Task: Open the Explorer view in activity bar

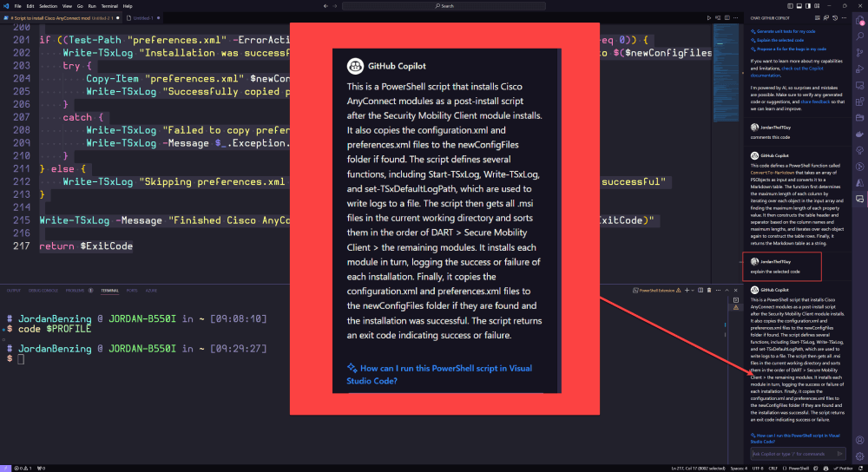Action: pos(860,21)
